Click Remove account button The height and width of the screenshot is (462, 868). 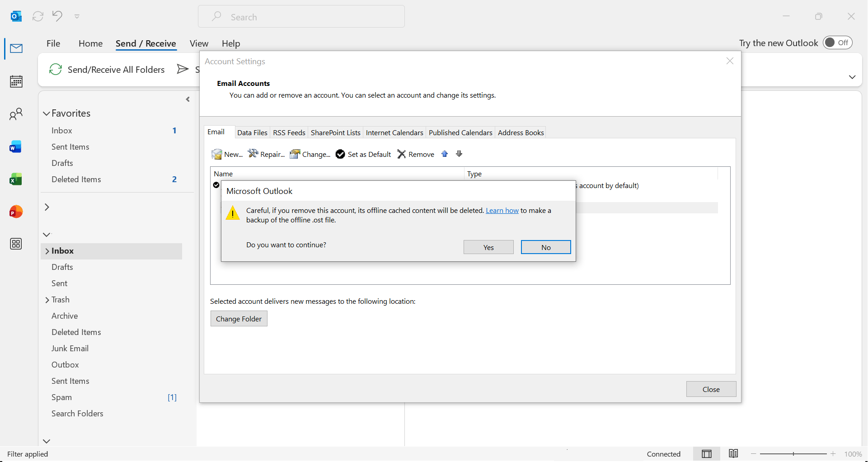[x=416, y=154]
